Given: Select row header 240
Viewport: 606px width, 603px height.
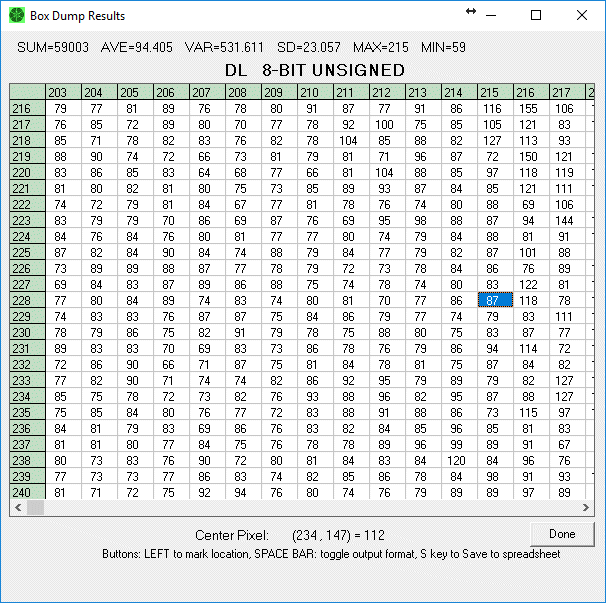Looking at the screenshot, I should [x=22, y=492].
